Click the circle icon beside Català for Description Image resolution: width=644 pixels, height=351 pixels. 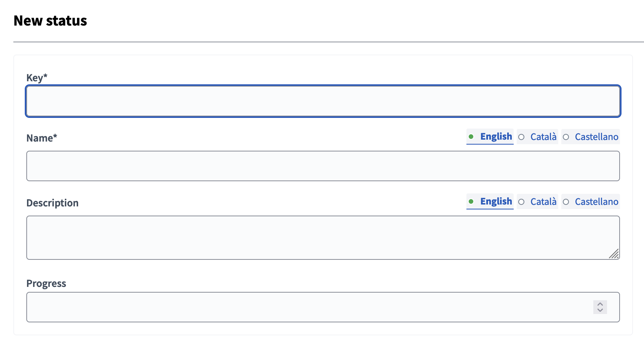(522, 201)
